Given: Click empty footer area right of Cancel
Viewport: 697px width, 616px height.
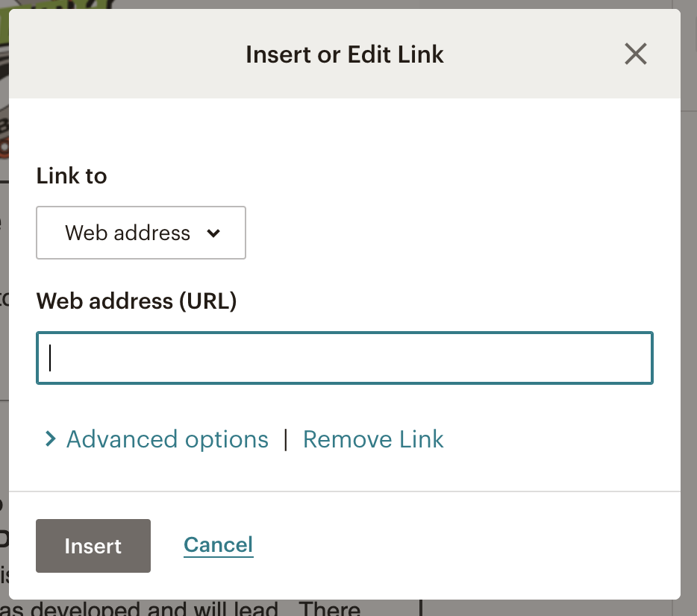Looking at the screenshot, I should pyautogui.click(x=466, y=545).
